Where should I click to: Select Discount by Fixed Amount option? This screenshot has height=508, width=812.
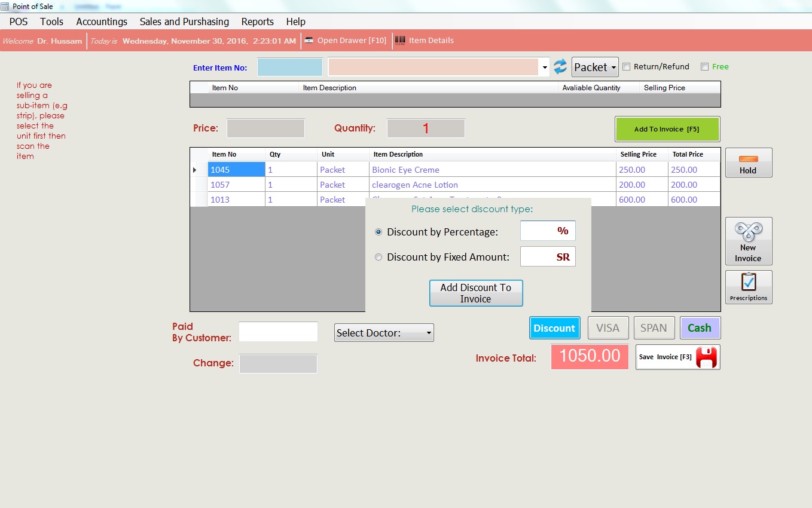pos(378,258)
